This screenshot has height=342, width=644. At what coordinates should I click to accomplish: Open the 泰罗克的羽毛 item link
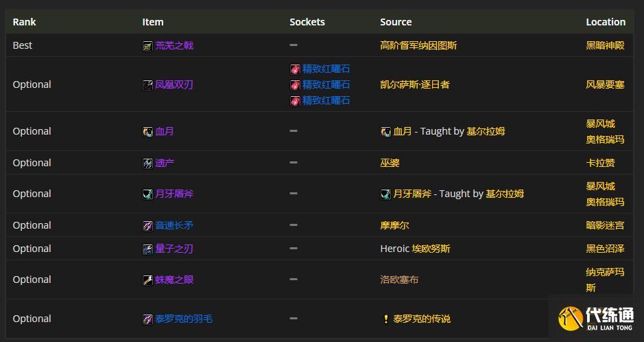coord(184,319)
